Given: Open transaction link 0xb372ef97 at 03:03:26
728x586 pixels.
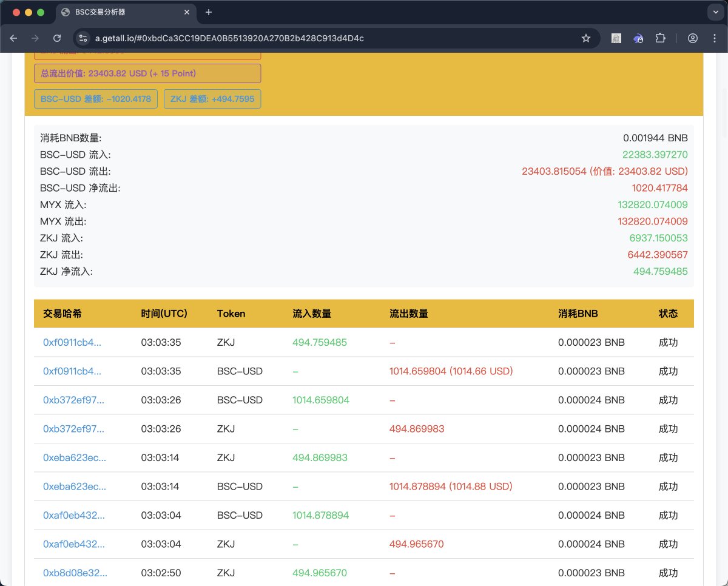Looking at the screenshot, I should (73, 400).
